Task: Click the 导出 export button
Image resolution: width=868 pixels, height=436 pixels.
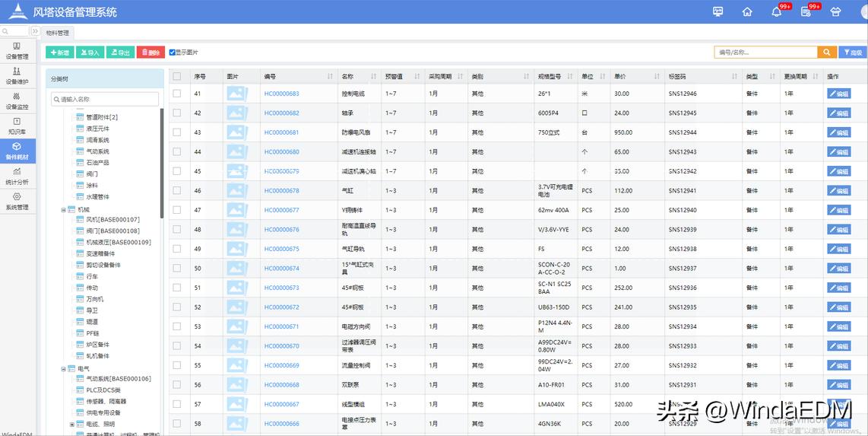Action: [120, 53]
